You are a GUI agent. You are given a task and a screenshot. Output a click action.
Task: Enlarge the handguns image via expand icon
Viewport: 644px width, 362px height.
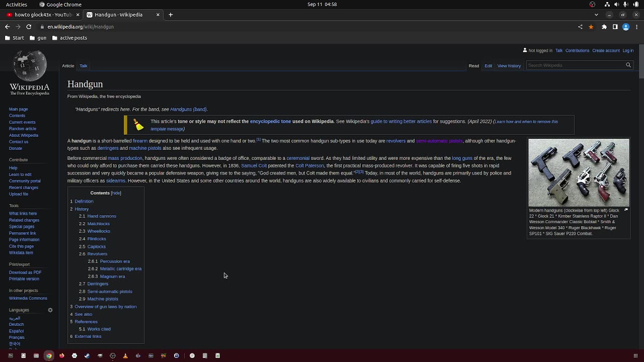626,210
